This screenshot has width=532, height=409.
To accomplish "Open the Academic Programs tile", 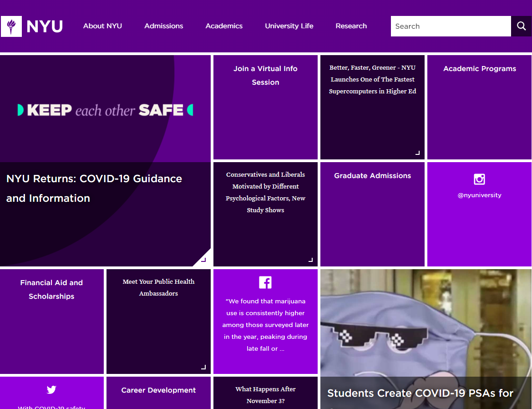I will [x=479, y=107].
